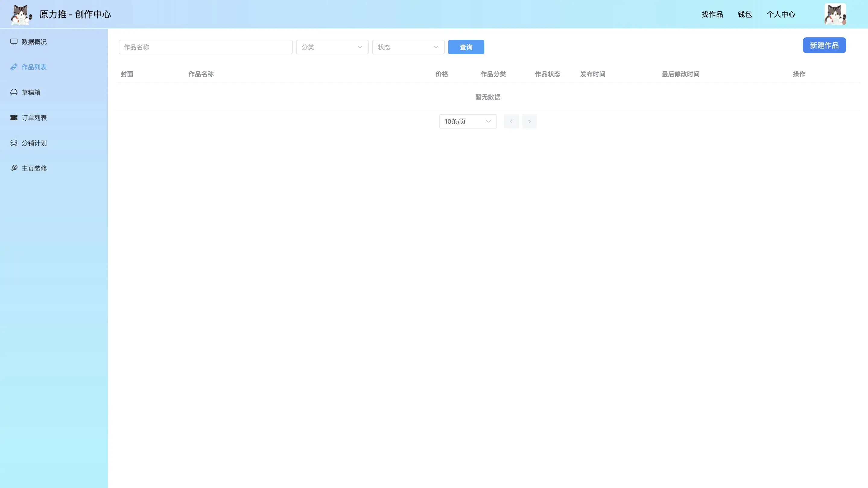Click the ticket icon for 订单列表
868x488 pixels.
[14, 118]
